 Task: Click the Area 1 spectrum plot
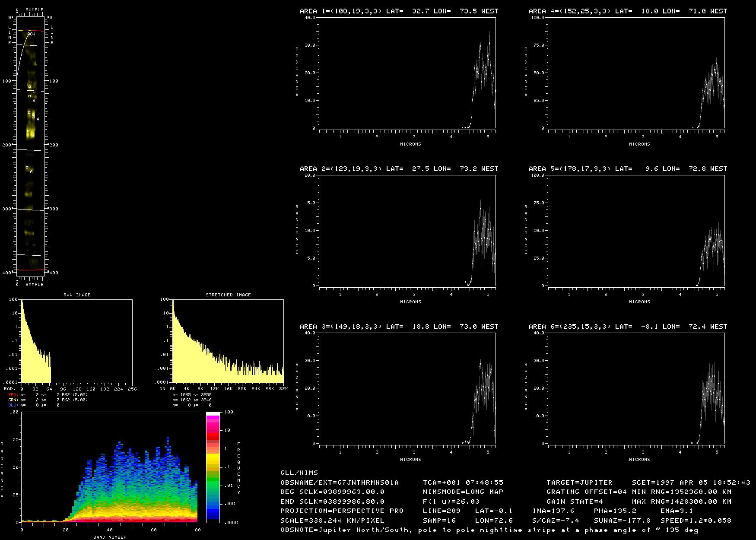[x=407, y=73]
